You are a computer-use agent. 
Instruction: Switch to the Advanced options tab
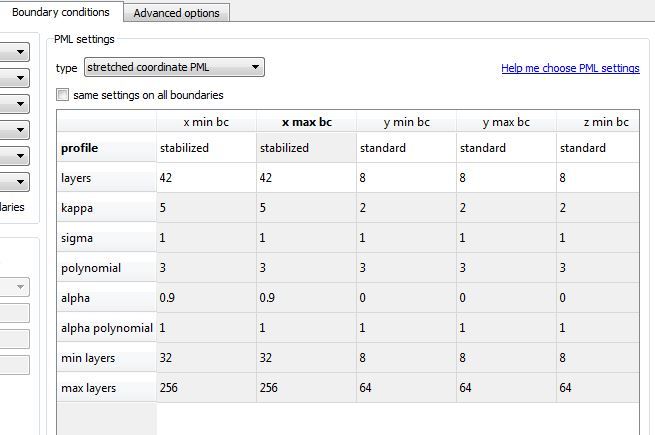[176, 13]
